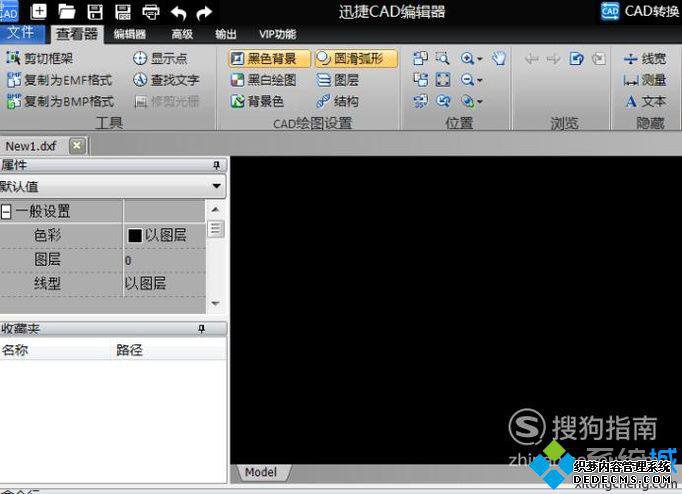Click the zoom in magnifier
This screenshot has width=682, height=494.
[x=467, y=58]
